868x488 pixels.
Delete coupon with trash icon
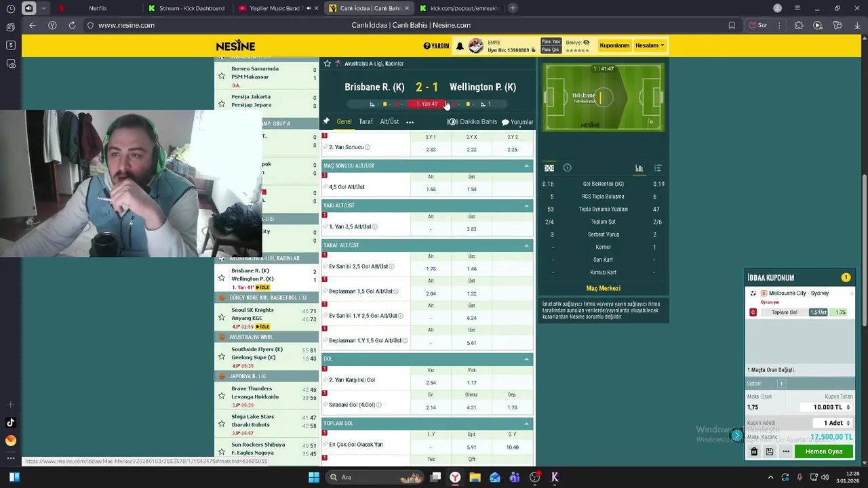753,451
